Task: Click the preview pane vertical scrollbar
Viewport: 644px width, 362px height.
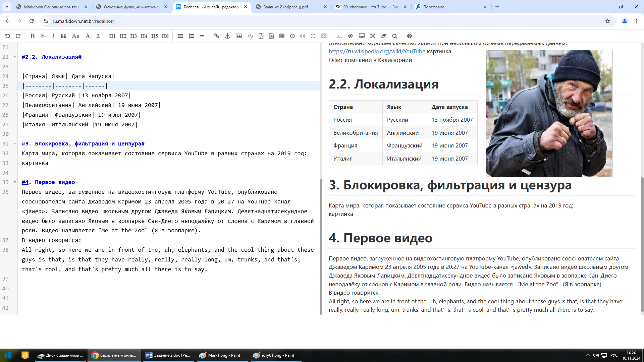Action: (x=642, y=245)
